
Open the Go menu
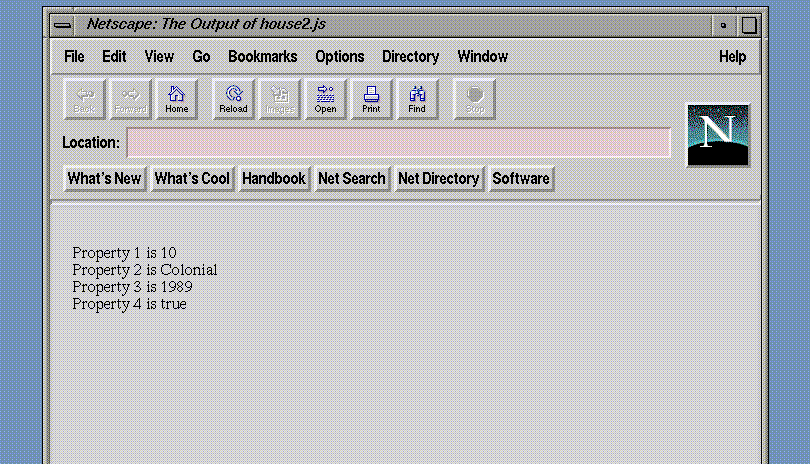tap(201, 56)
